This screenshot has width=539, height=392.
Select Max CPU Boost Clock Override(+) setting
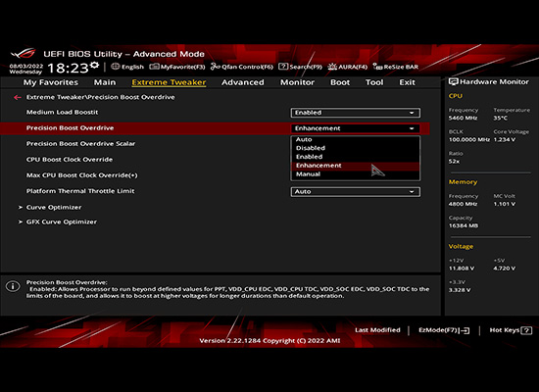pos(81,175)
